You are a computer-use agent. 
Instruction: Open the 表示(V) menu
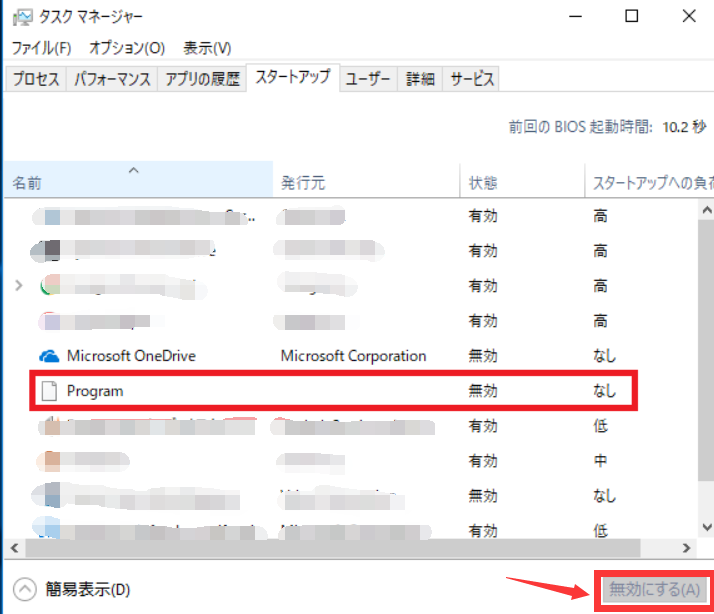point(207,48)
